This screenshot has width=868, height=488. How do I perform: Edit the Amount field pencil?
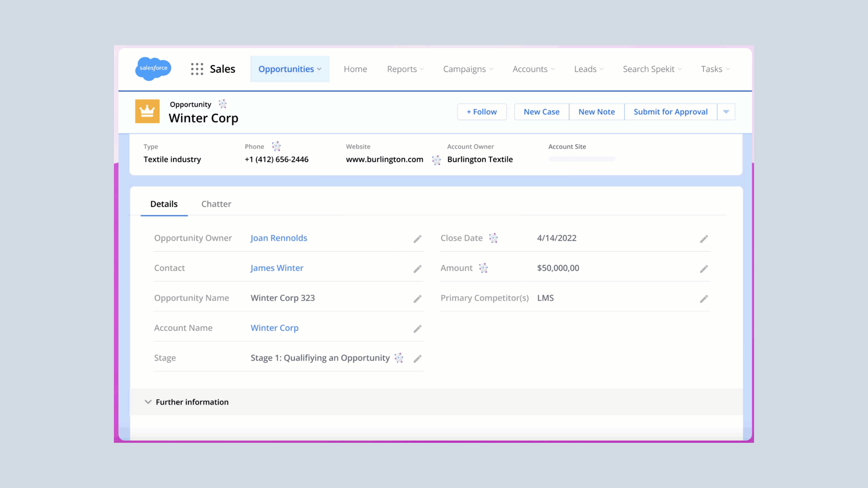(x=704, y=269)
